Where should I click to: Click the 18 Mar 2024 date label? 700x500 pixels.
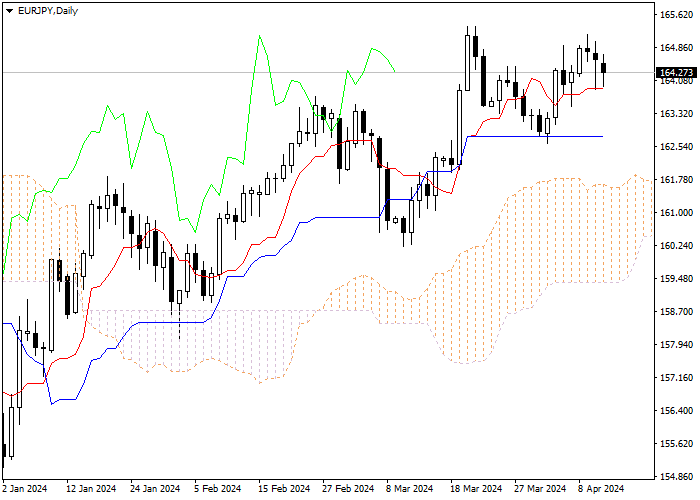476,489
